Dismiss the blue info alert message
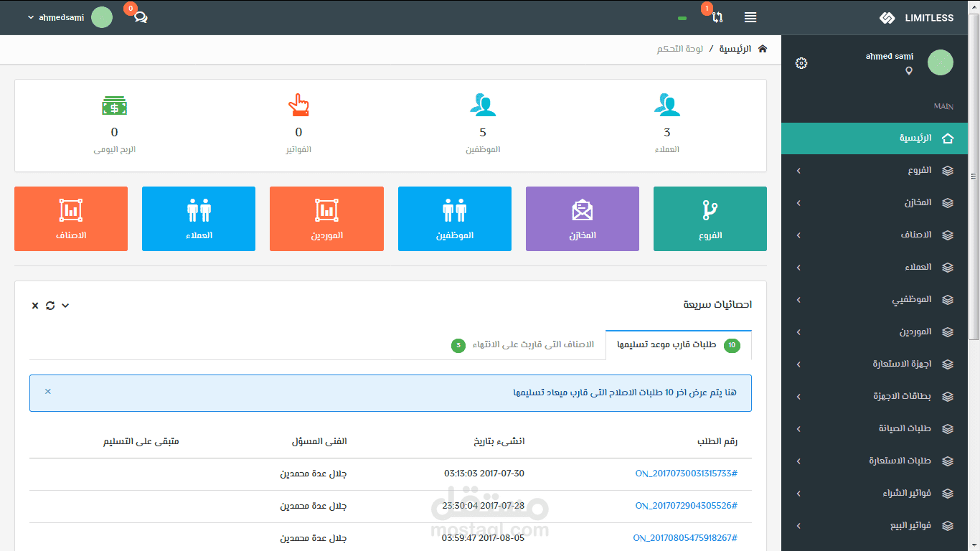The height and width of the screenshot is (551, 980). point(47,392)
